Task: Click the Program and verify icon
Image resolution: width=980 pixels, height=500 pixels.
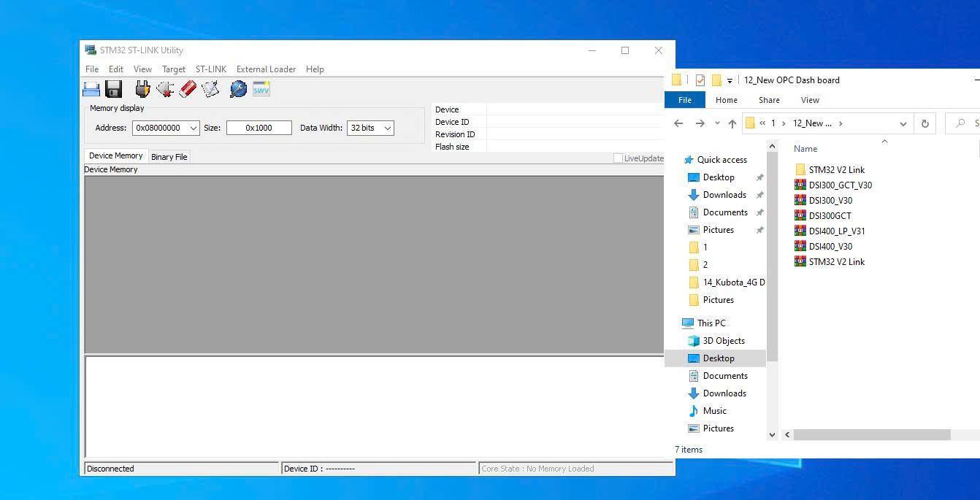Action: [x=210, y=89]
